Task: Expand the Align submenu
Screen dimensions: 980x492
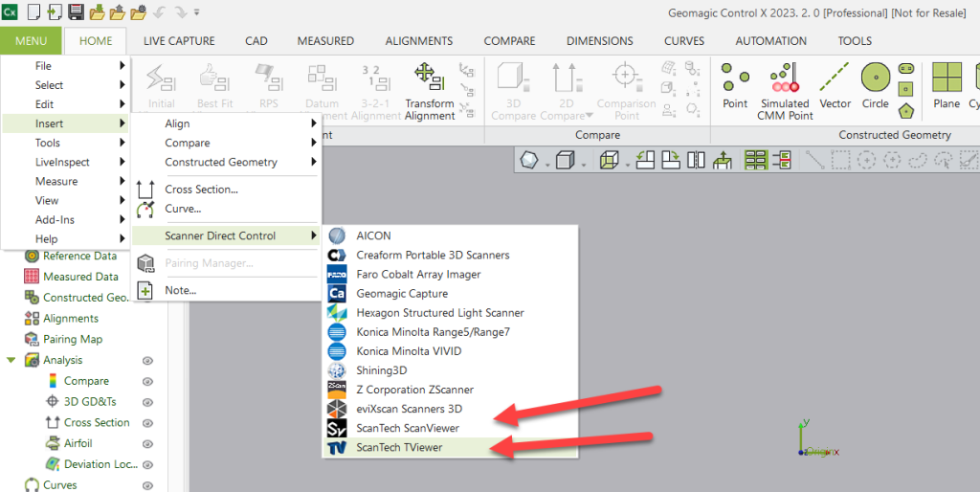Action: (226, 123)
